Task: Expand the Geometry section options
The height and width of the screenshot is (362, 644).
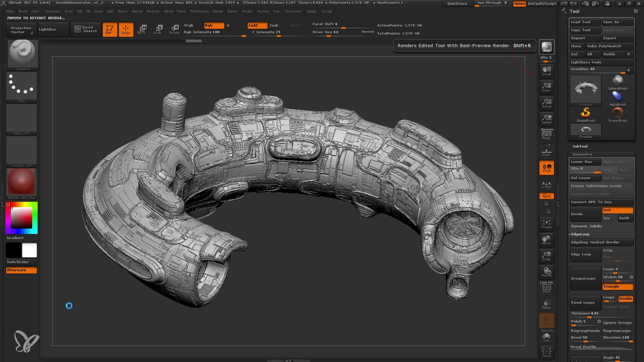Action: pyautogui.click(x=583, y=154)
